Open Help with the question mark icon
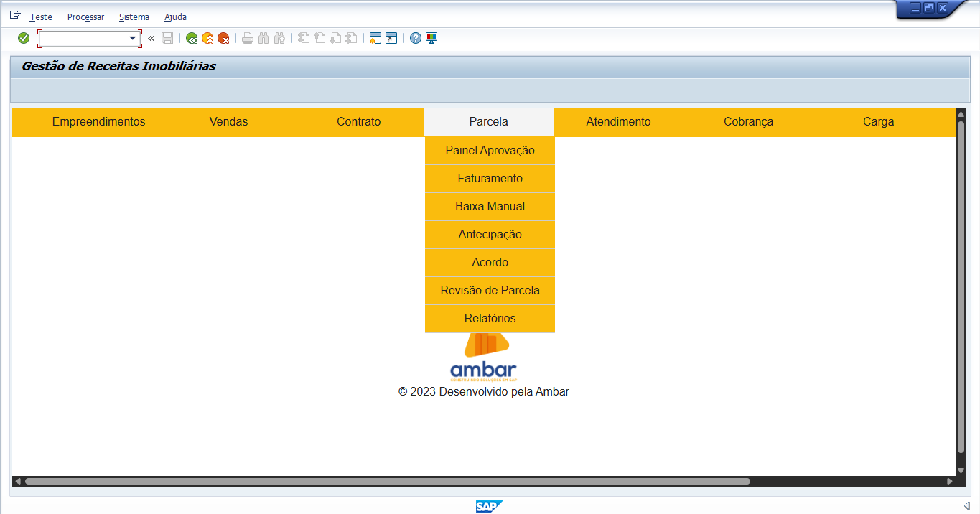 [416, 38]
